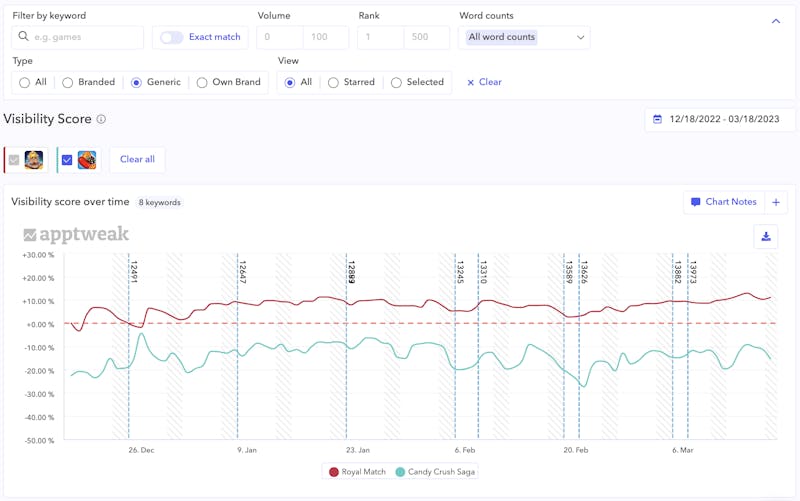Download the chart with the download icon

point(766,237)
